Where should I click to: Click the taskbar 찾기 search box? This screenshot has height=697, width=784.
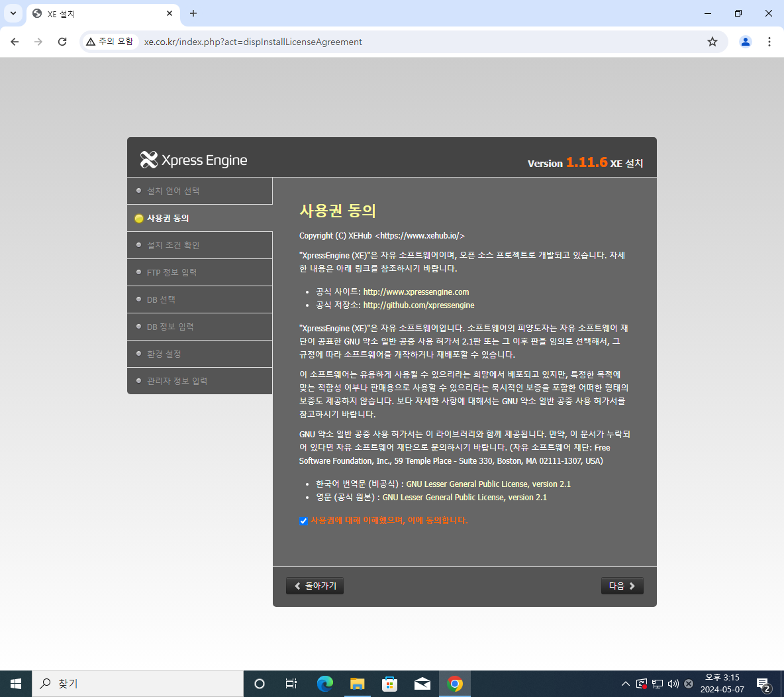[x=138, y=684]
